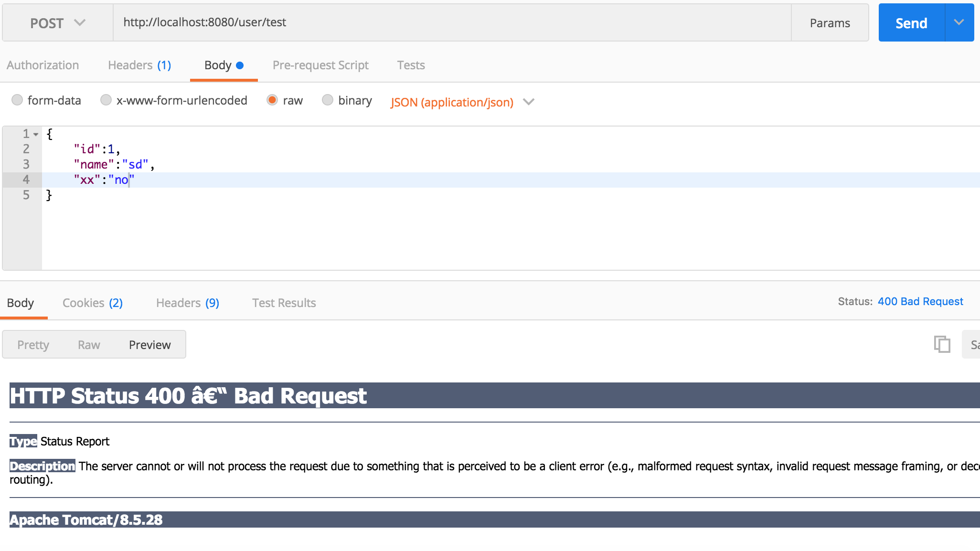980x551 pixels.
Task: Click the "name":"sd" line in editor
Action: coord(114,164)
